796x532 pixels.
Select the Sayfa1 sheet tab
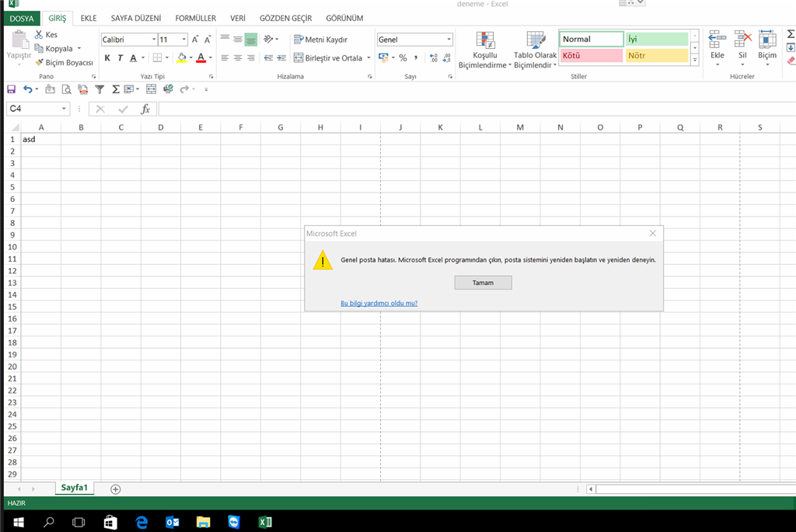pos(74,488)
